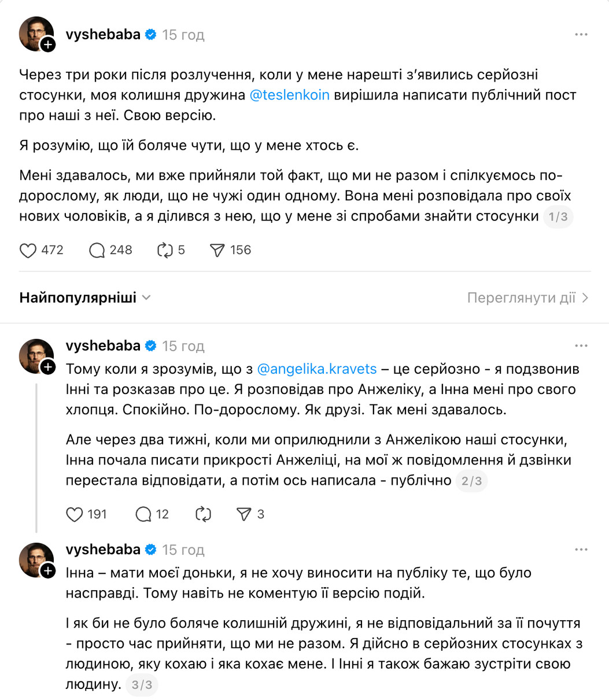This screenshot has width=609, height=700.
Task: Open the Найпопулярніші sorting dropdown
Action: [x=84, y=297]
